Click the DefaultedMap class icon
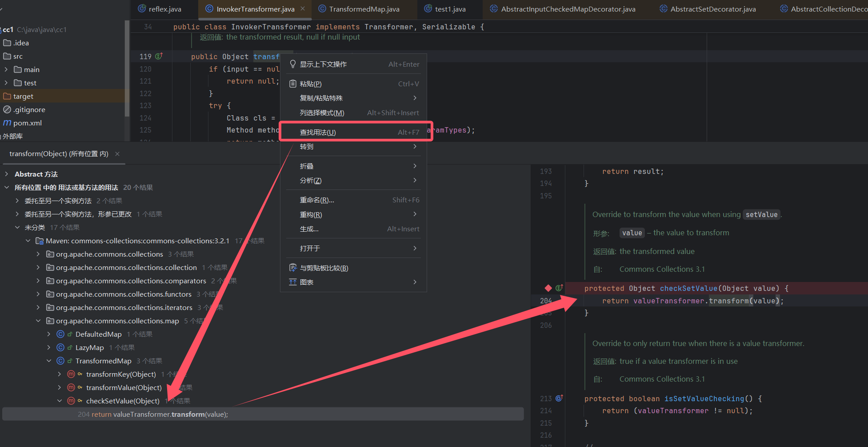Screen dimensions: 868x447 [x=60, y=334]
